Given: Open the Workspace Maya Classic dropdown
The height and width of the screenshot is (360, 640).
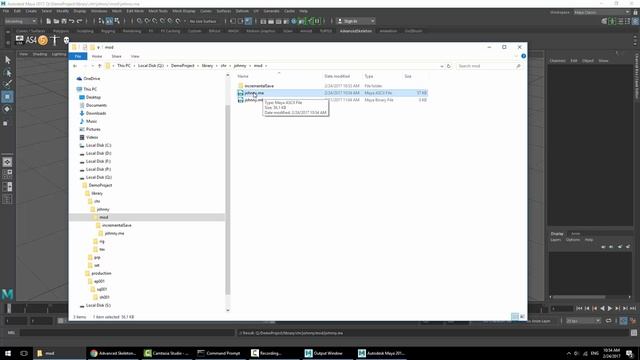Looking at the screenshot, I should pyautogui.click(x=602, y=12).
